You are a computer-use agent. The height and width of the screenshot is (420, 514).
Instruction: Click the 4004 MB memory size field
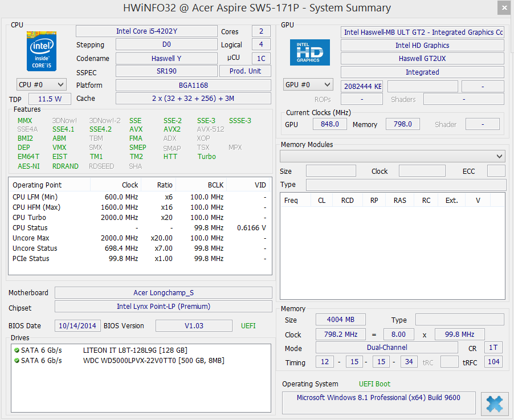(341, 319)
